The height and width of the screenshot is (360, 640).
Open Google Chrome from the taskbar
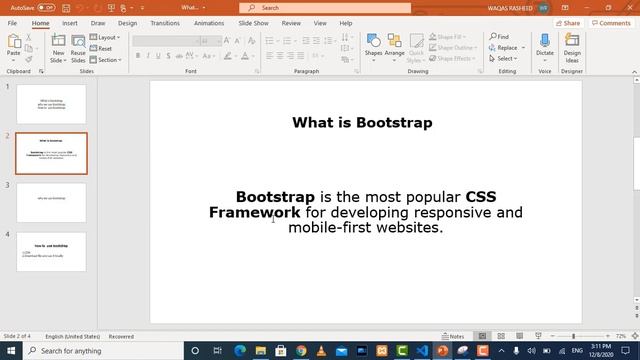coord(301,351)
